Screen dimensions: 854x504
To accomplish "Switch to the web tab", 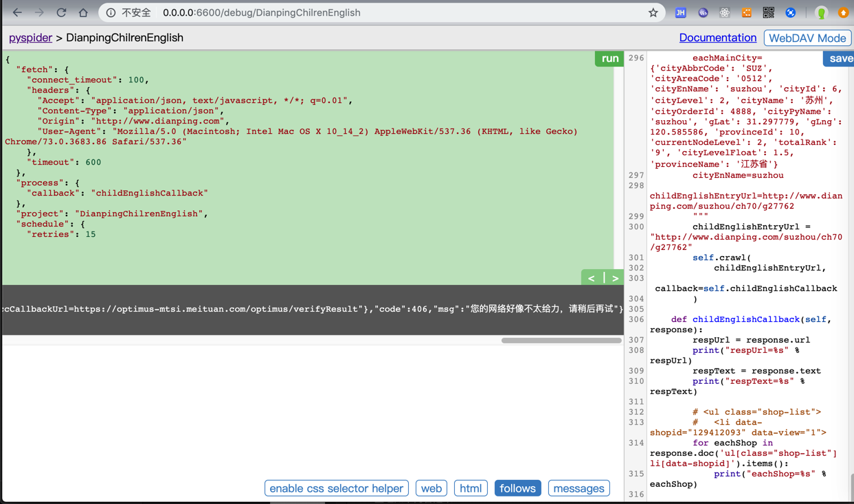I will (431, 488).
